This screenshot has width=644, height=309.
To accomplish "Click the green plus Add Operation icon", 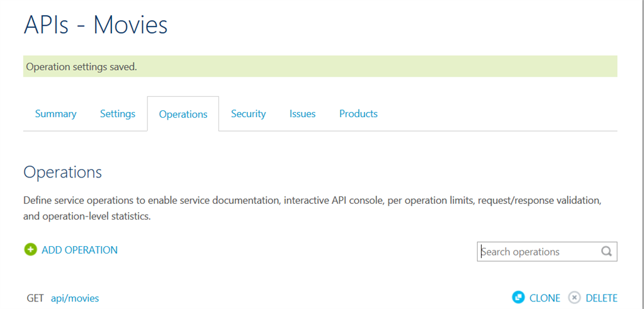I will (x=30, y=250).
